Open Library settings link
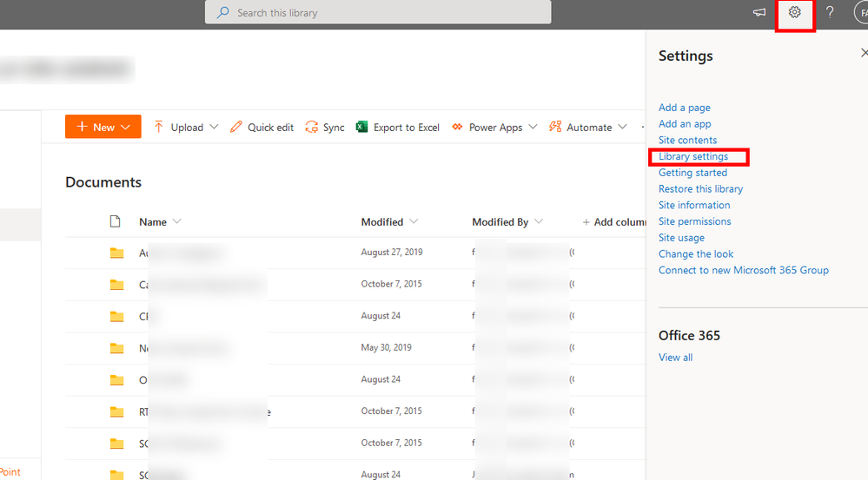Viewport: 868px width, 480px height. (693, 156)
